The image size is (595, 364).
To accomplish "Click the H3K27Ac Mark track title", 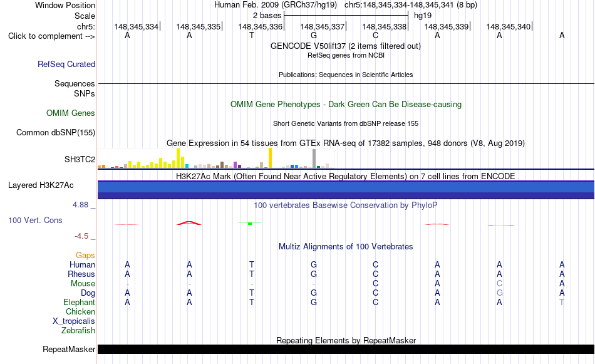I will pos(346,176).
